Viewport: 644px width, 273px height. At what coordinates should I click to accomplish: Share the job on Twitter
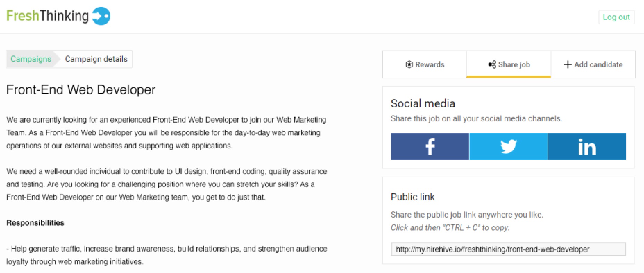(508, 147)
